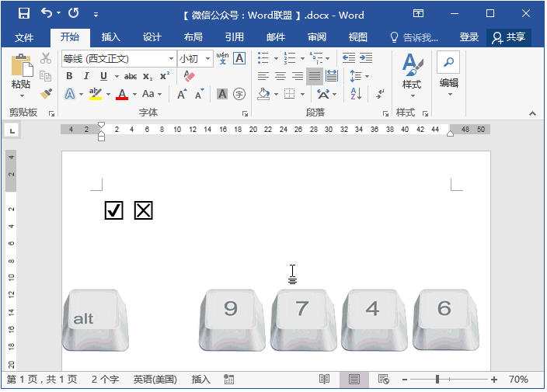Open the 编辑 editing menu
The width and height of the screenshot is (547, 392).
click(x=448, y=75)
